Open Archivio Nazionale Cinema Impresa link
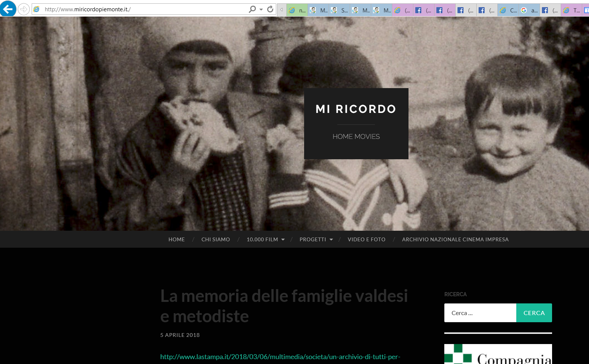Viewport: 589px width, 364px height. 455,239
